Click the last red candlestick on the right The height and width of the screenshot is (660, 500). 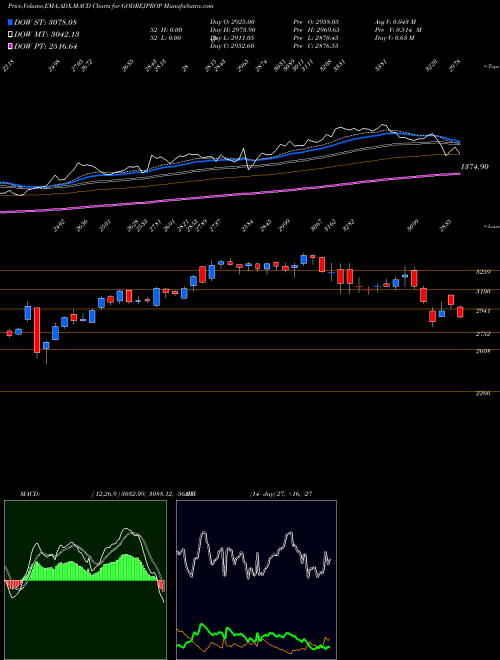[460, 312]
